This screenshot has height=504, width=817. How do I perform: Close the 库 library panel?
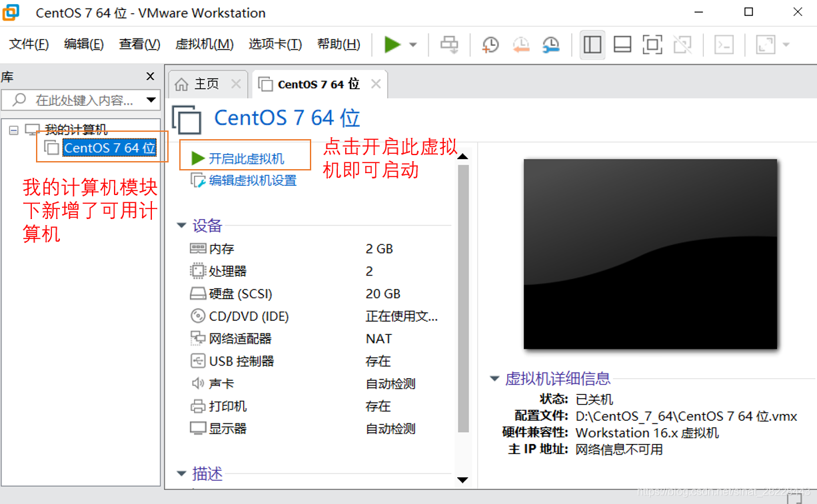tap(151, 77)
